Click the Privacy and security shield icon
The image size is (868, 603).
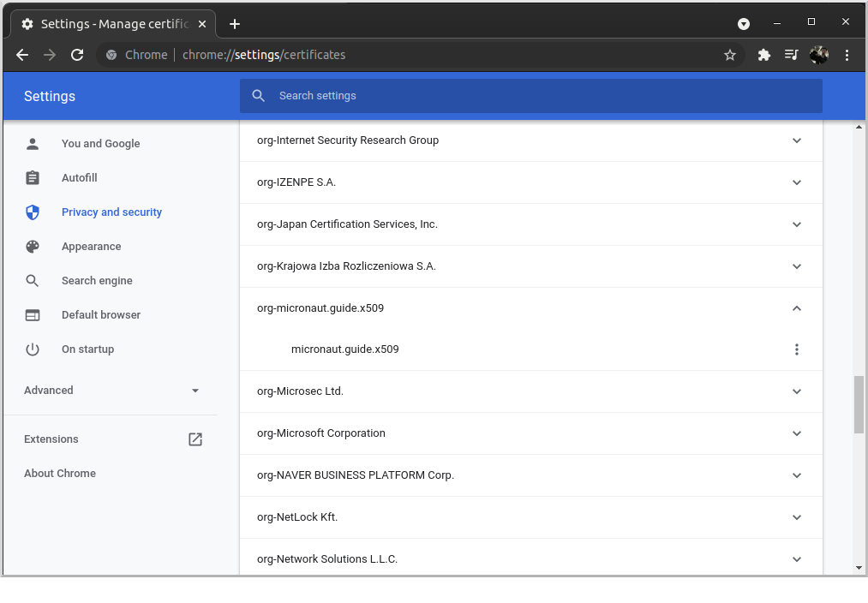(x=33, y=212)
